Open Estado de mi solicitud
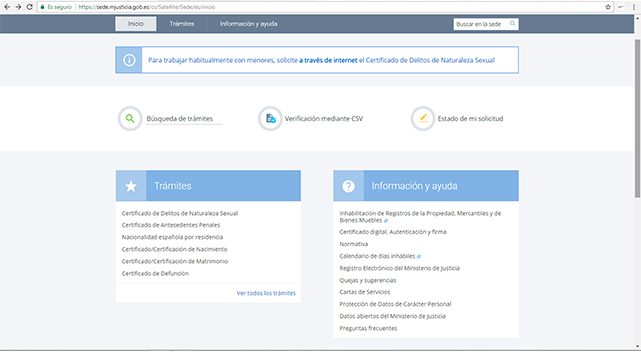 point(470,119)
